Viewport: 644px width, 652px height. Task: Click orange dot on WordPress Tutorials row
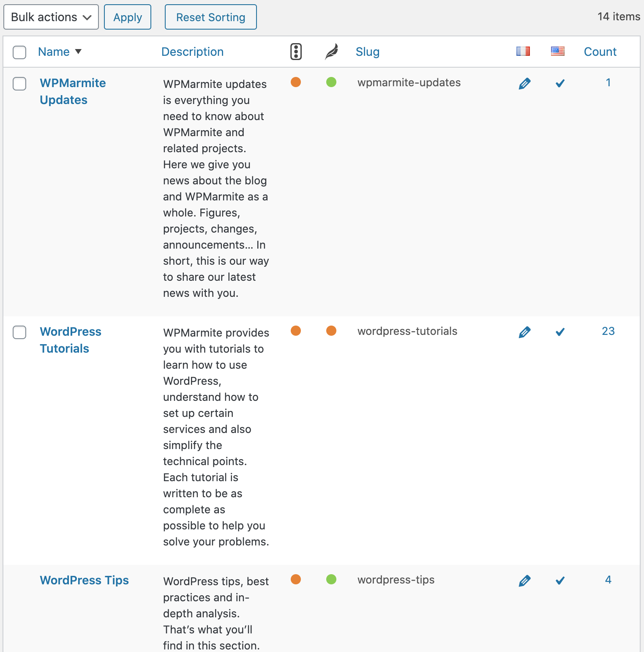[x=296, y=331]
